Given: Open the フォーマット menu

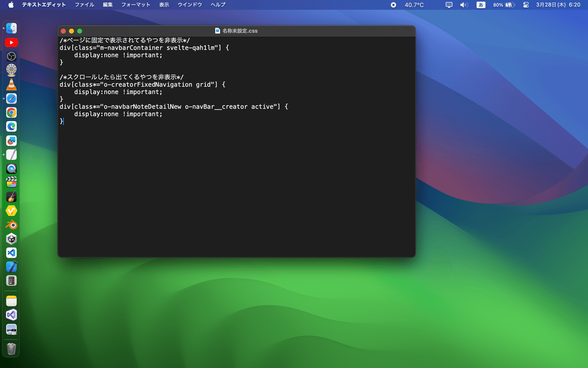Looking at the screenshot, I should pyautogui.click(x=136, y=4).
